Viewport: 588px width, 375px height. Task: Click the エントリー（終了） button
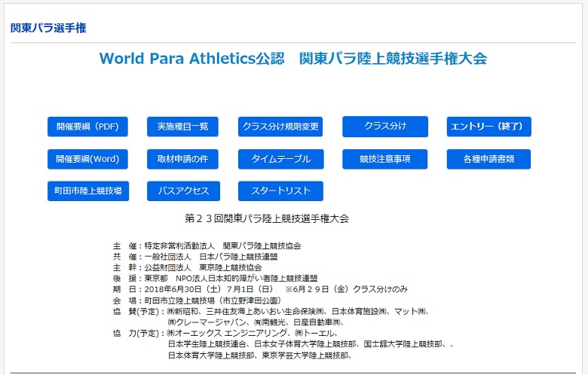[488, 127]
